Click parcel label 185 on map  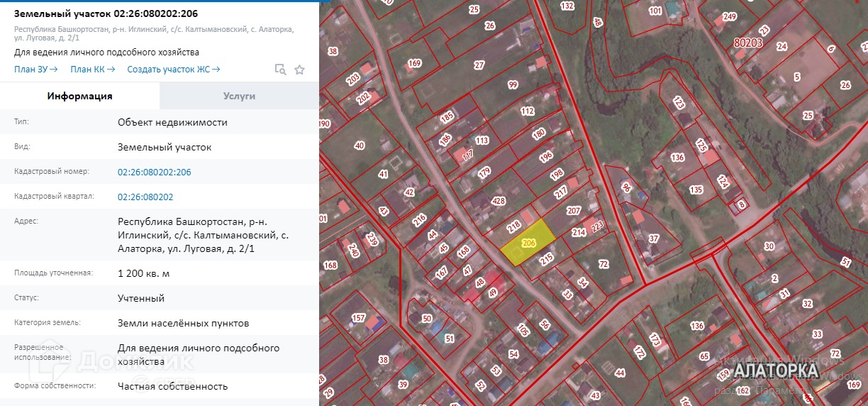coord(447,117)
